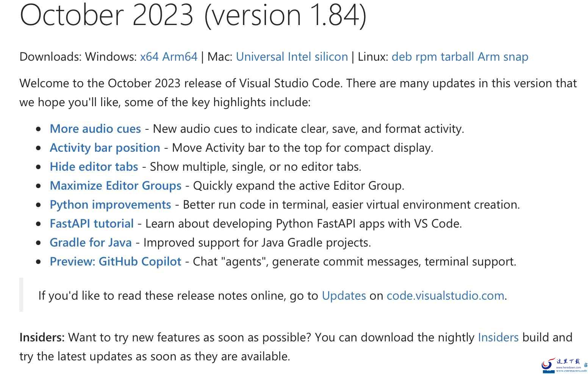The image size is (588, 374).
Task: Open Maximize Editor Groups link
Action: [116, 186]
